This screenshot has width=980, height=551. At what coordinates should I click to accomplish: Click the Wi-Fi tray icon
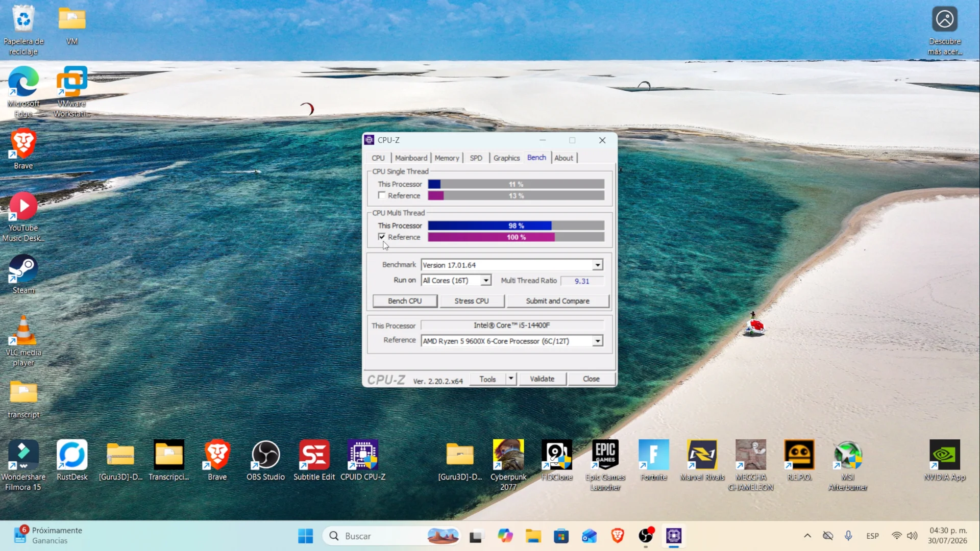896,536
